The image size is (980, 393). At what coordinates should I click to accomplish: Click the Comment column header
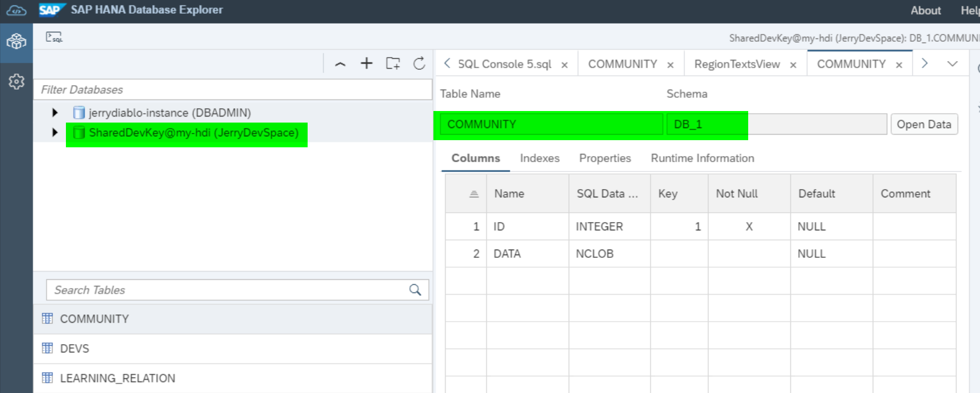(x=914, y=193)
